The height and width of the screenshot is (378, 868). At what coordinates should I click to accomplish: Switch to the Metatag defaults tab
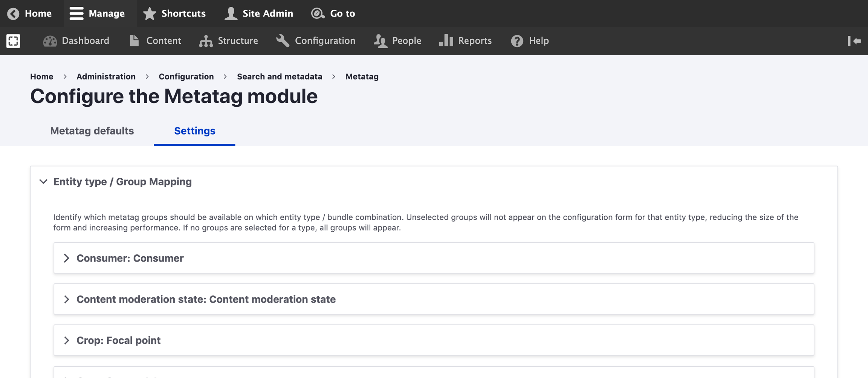92,131
